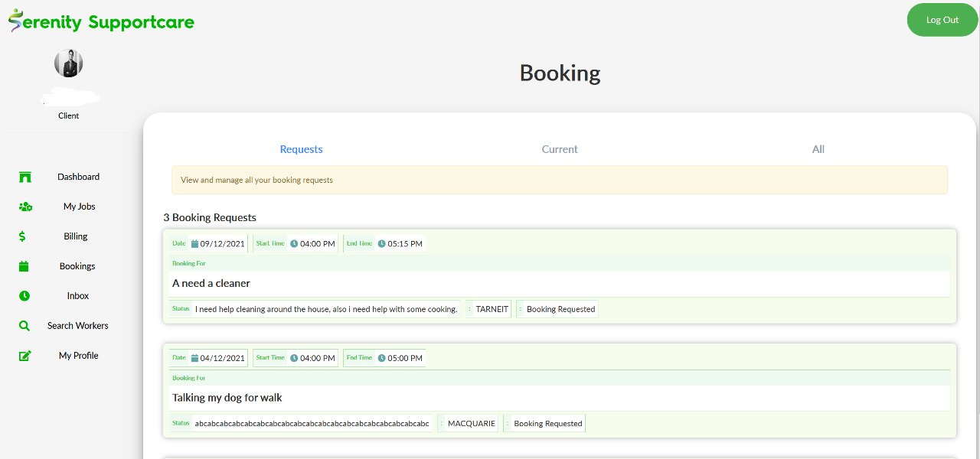Image resolution: width=980 pixels, height=459 pixels.
Task: Open the Search Workers page link
Action: pos(77,326)
